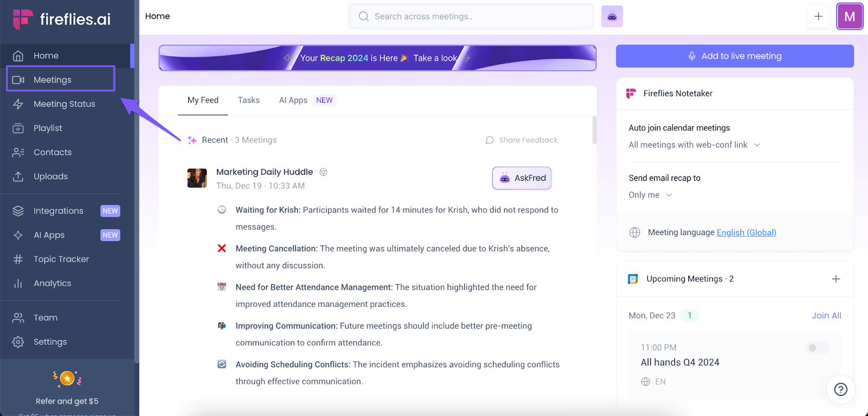
Task: Click the Improving Communication mailbox icon
Action: pos(222,326)
